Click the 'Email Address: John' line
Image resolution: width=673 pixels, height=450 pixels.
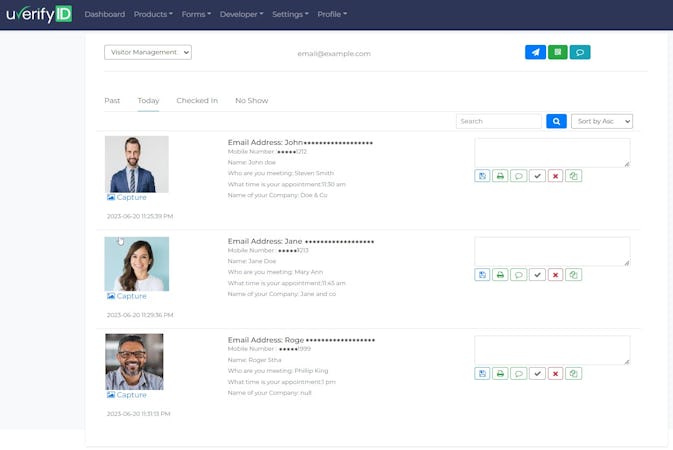(300, 142)
